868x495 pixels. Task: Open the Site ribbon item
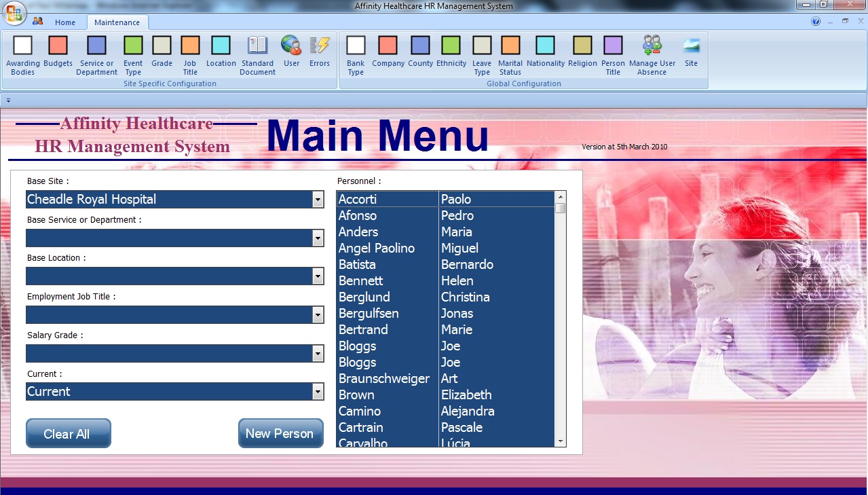[x=692, y=52]
